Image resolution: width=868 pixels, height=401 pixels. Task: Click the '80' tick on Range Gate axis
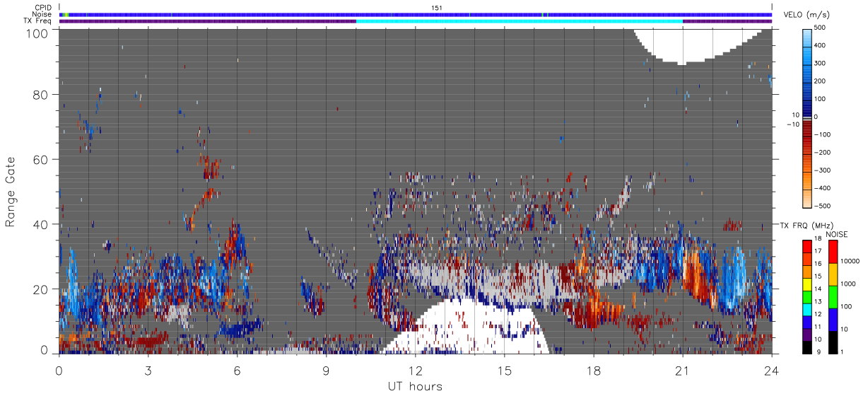coord(41,95)
